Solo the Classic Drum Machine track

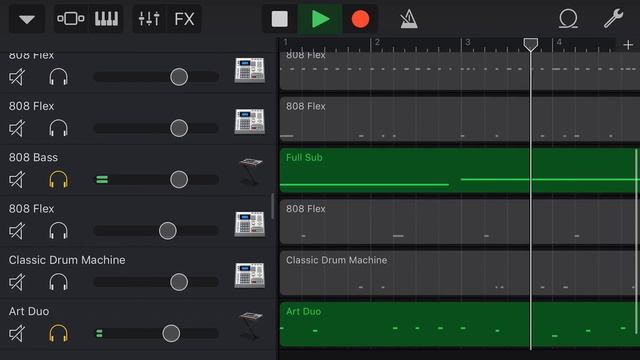coord(58,282)
